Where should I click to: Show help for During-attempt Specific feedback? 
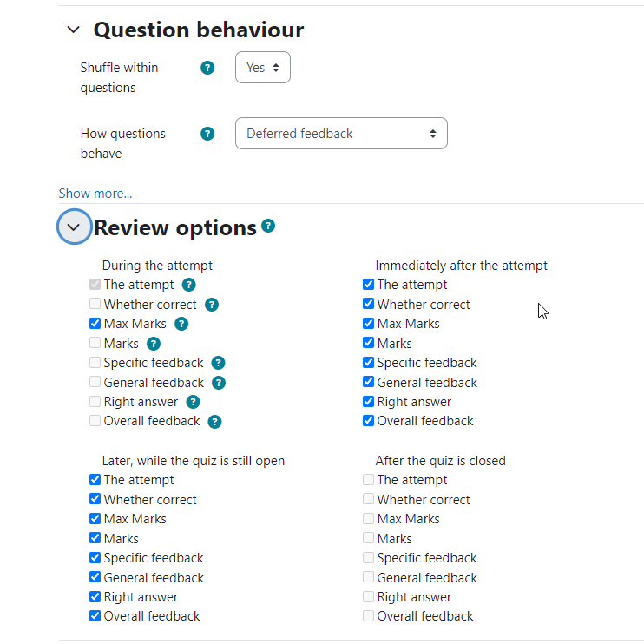click(x=218, y=363)
